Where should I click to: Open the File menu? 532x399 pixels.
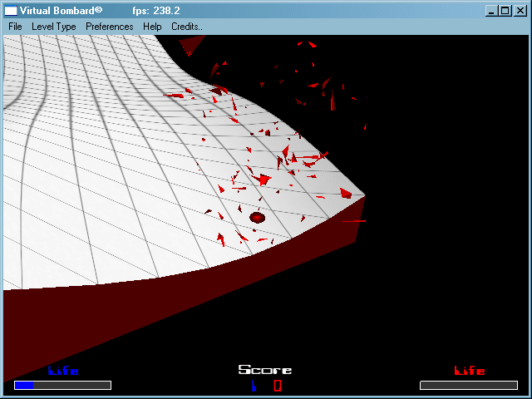tap(15, 27)
